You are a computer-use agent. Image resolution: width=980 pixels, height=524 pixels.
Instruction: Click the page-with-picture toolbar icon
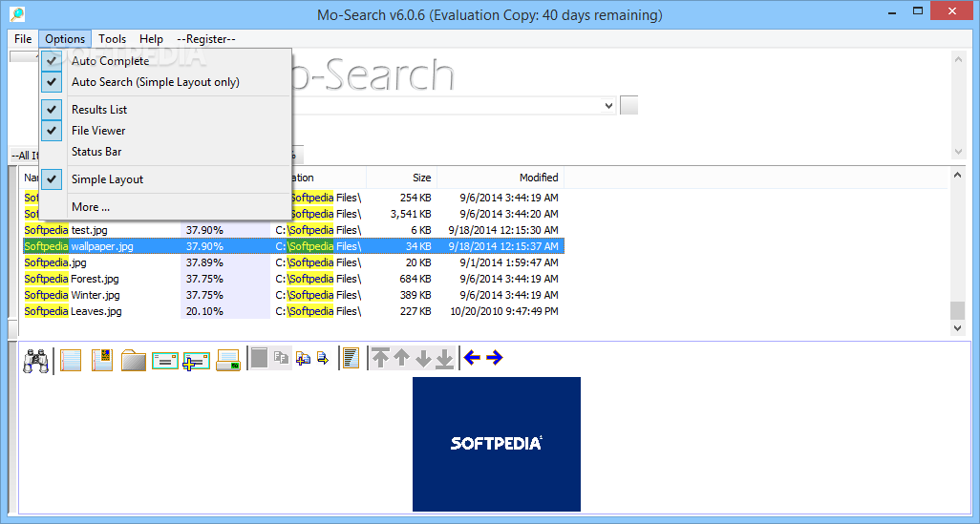pos(102,360)
